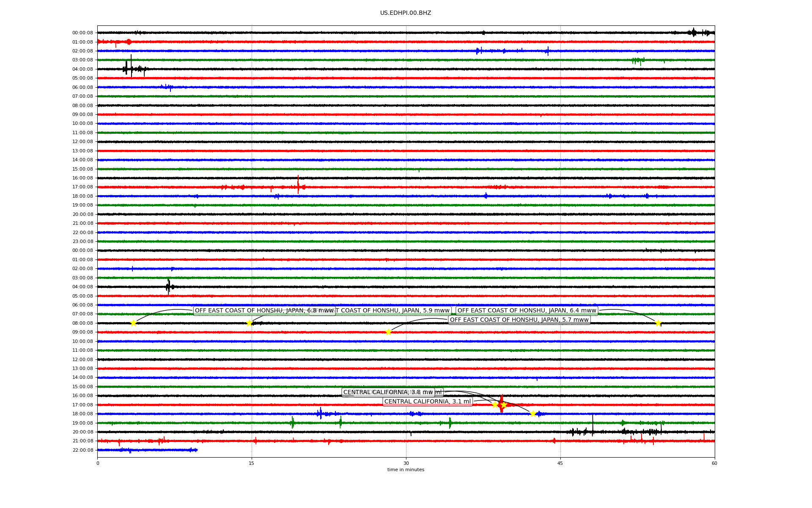This screenshot has height=508, width=812.
Task: Select the 'OFF EAST COAST OF HONSHU, JAPAN, 5.7 mww' label
Action: click(519, 320)
